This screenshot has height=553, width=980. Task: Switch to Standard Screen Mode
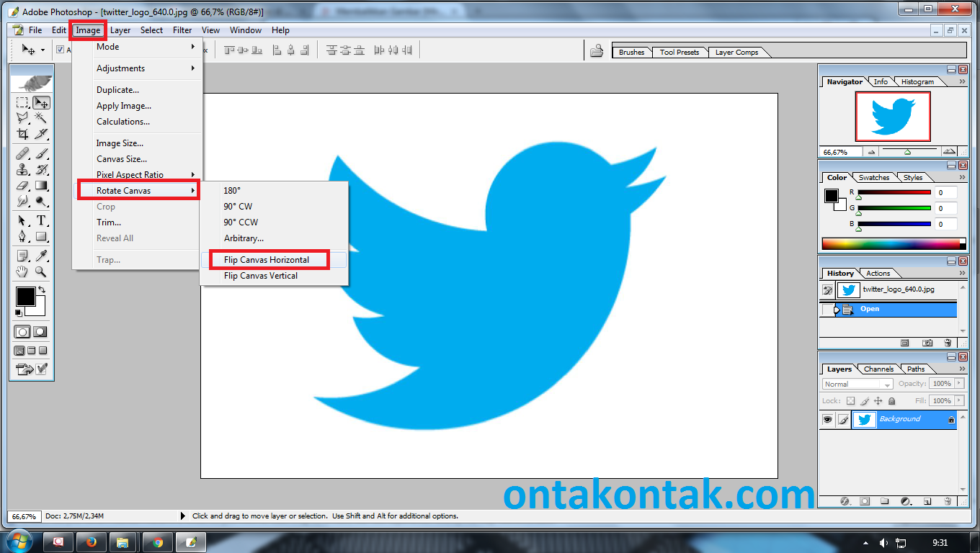[x=19, y=351]
